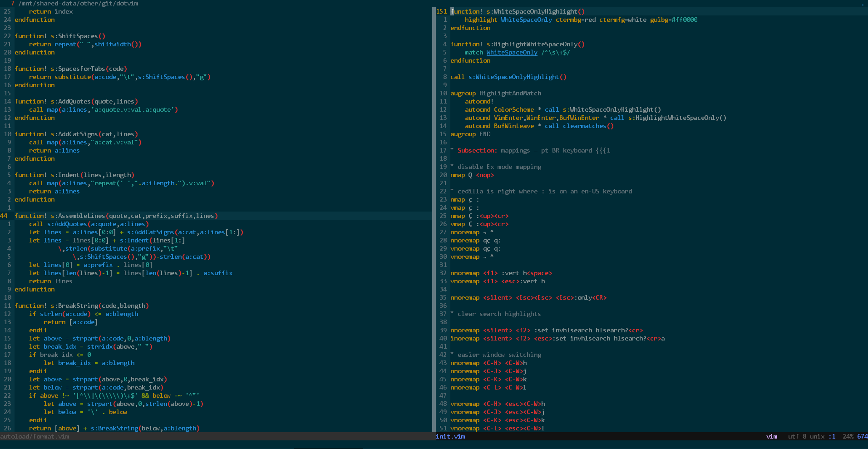Click the 'autocmd BufWinLeave * call clearmatches()' line

tap(539, 126)
